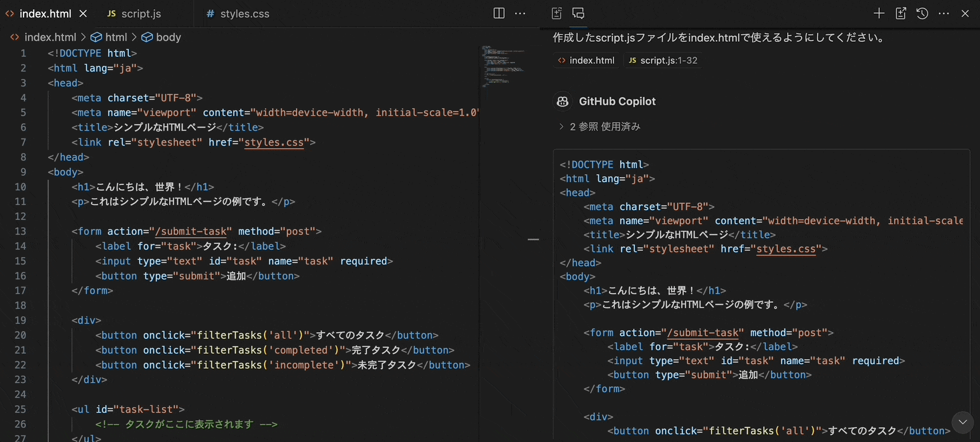Open /submit-task link in editor form tag
The width and height of the screenshot is (980, 442).
(x=191, y=231)
